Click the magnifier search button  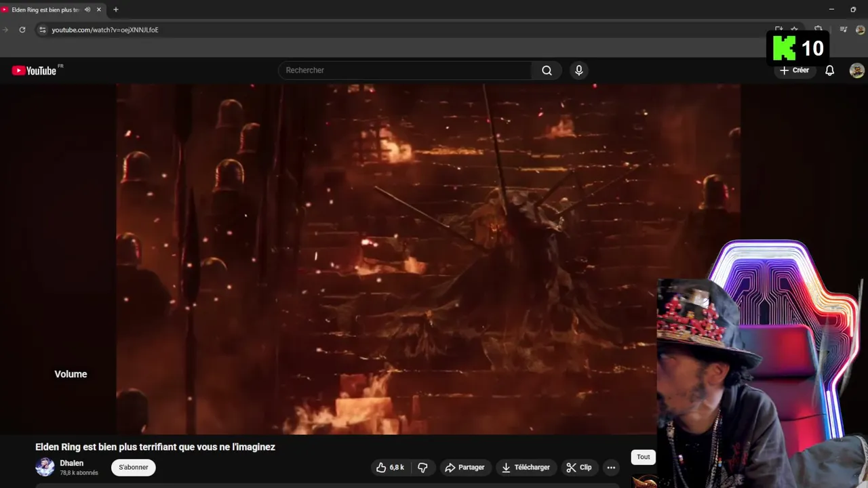coord(547,70)
